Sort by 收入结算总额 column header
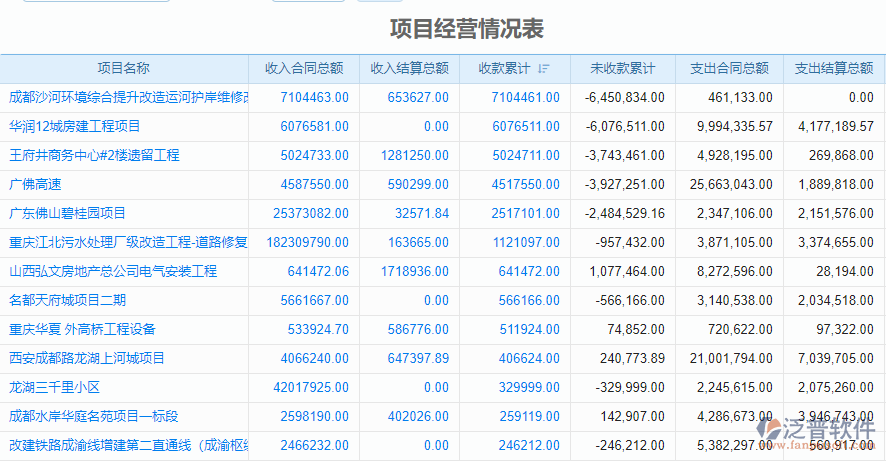886x461 pixels. click(x=410, y=68)
